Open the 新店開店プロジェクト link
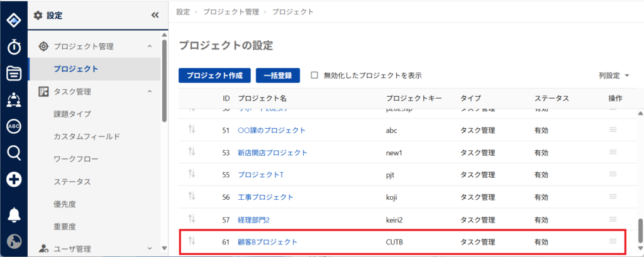Screen dimensions: 644x257 (272, 153)
